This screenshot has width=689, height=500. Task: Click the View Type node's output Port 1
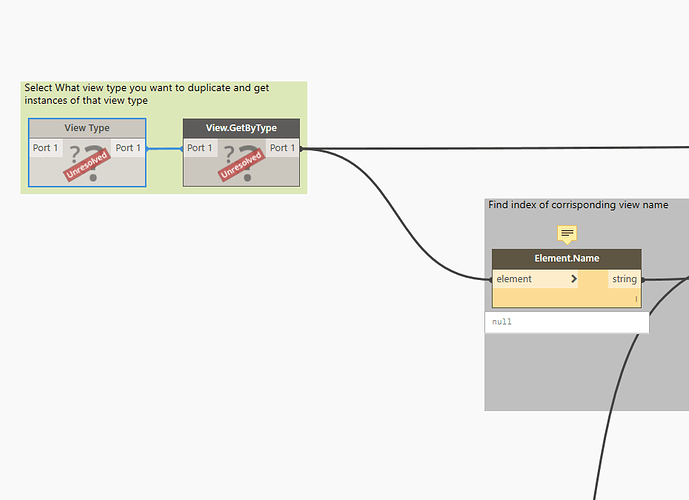[128, 148]
